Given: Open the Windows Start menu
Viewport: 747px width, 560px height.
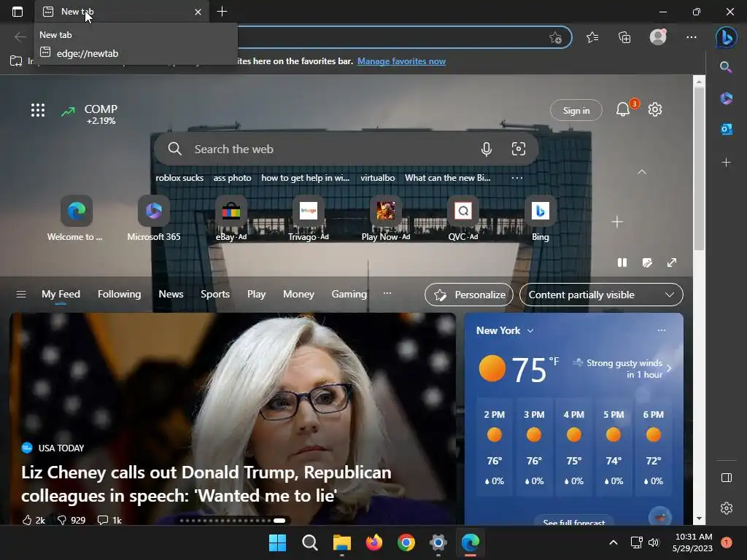Looking at the screenshot, I should point(277,542).
